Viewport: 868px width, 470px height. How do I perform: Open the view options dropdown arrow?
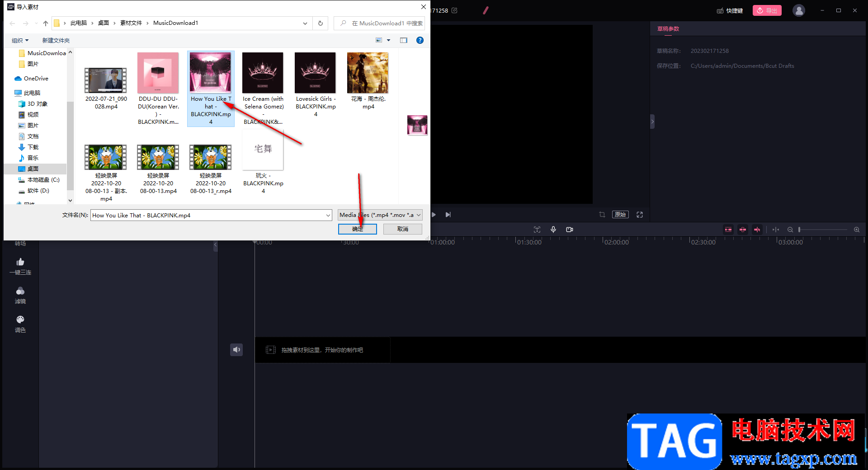pos(388,40)
